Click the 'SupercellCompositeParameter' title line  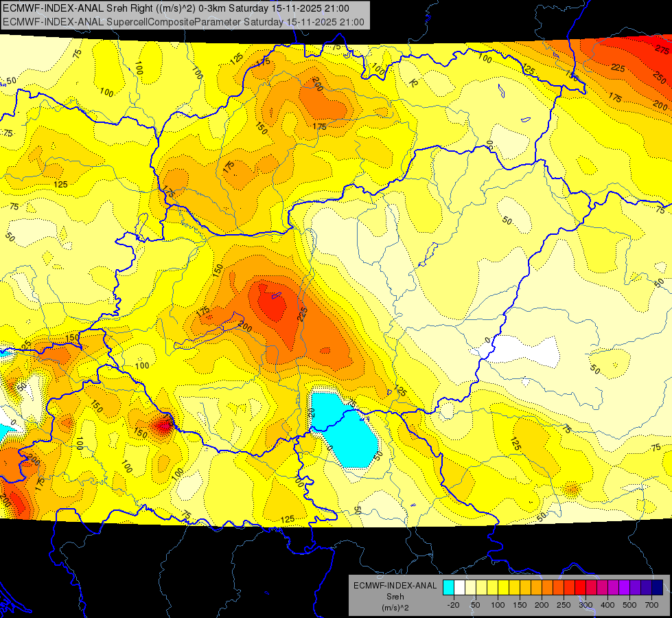183,22
